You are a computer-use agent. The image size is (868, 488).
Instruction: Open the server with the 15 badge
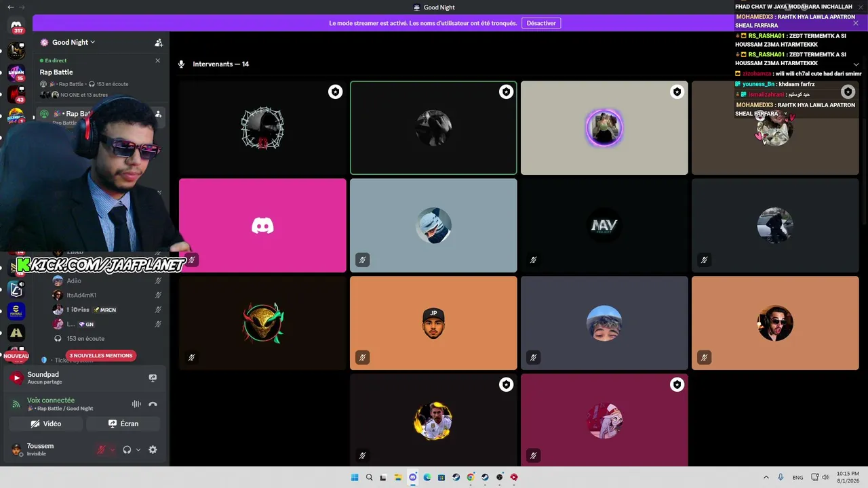tap(16, 73)
